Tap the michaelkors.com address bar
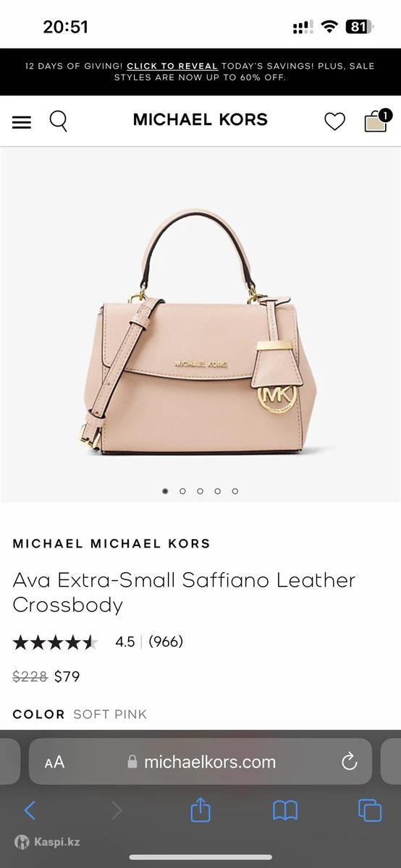 tap(200, 762)
